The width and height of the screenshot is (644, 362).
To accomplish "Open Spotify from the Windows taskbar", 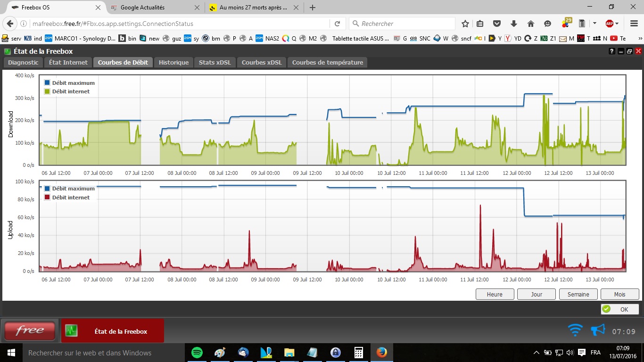I will coord(197,353).
